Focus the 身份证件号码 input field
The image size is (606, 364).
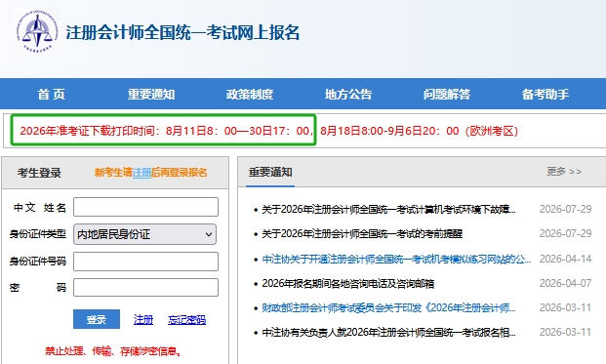pos(145,262)
